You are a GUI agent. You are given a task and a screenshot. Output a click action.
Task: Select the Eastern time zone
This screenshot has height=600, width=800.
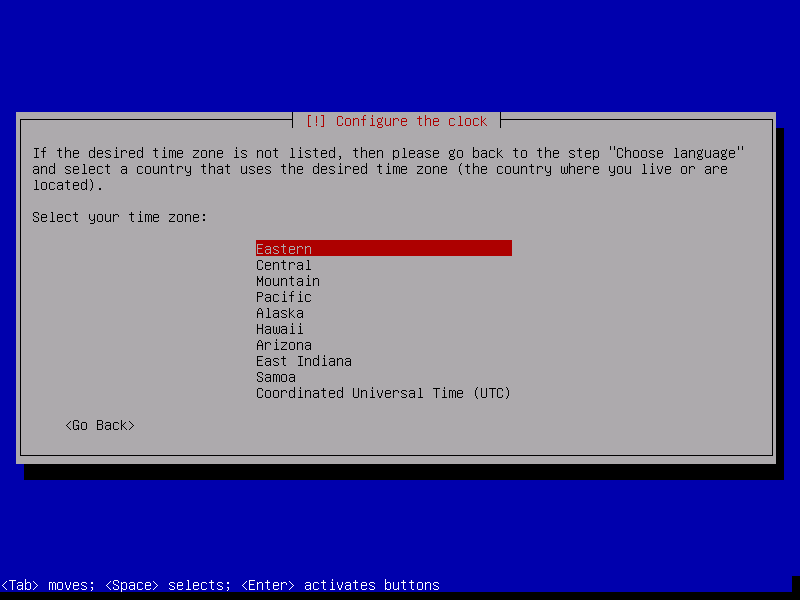284,249
